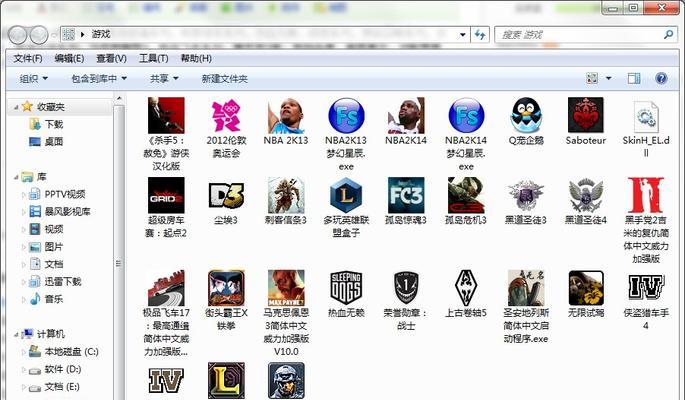Click 新建文件夹 button

[224, 79]
